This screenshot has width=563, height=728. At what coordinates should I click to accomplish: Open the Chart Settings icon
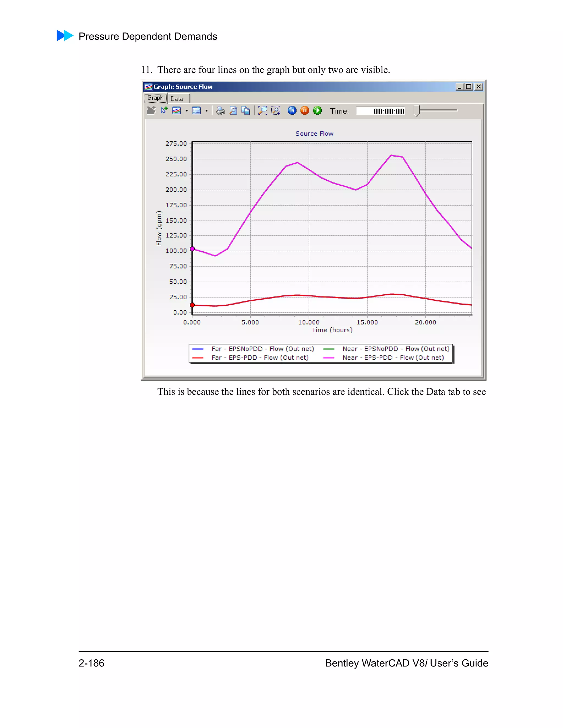197,111
